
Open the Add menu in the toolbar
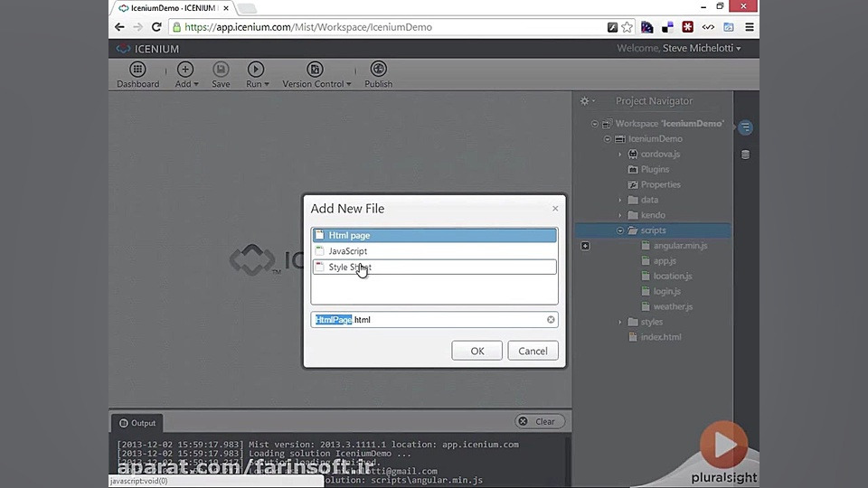pyautogui.click(x=185, y=75)
